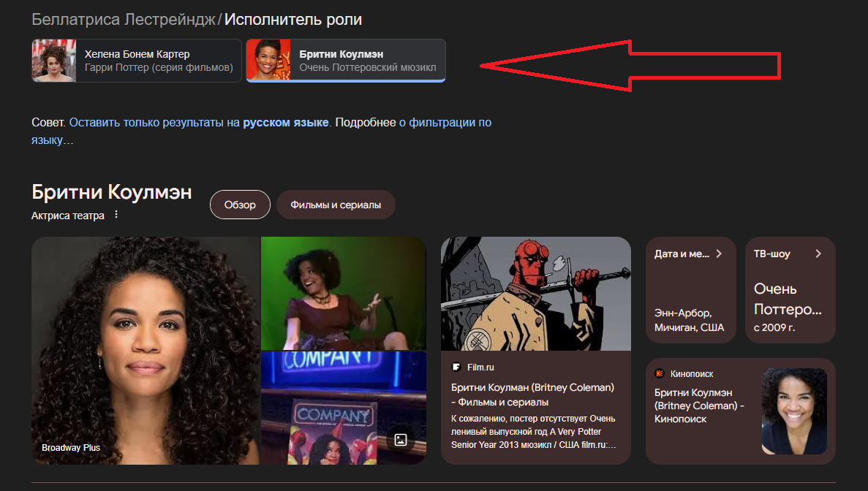Click Бритни Коулмэн small portrait thumbnail
The height and width of the screenshot is (491, 868).
pyautogui.click(x=268, y=60)
